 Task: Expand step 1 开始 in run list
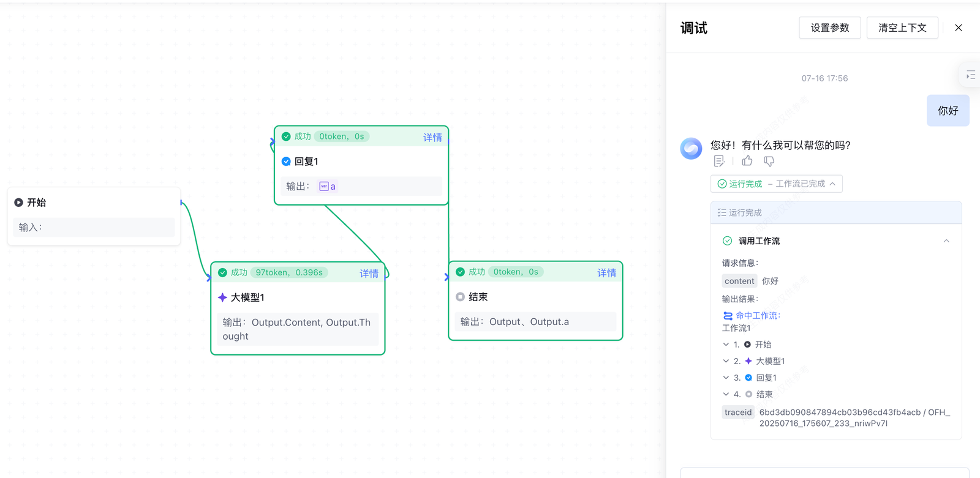pyautogui.click(x=726, y=345)
